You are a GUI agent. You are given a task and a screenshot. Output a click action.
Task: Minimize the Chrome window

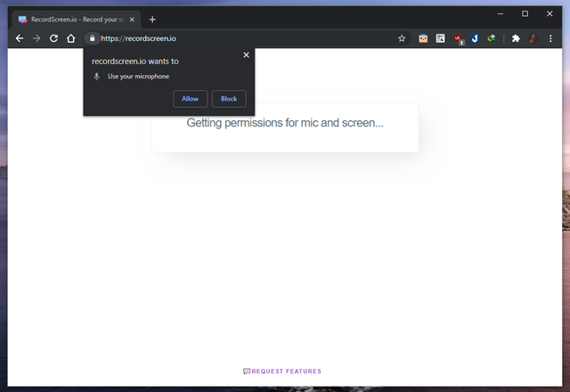(501, 13)
